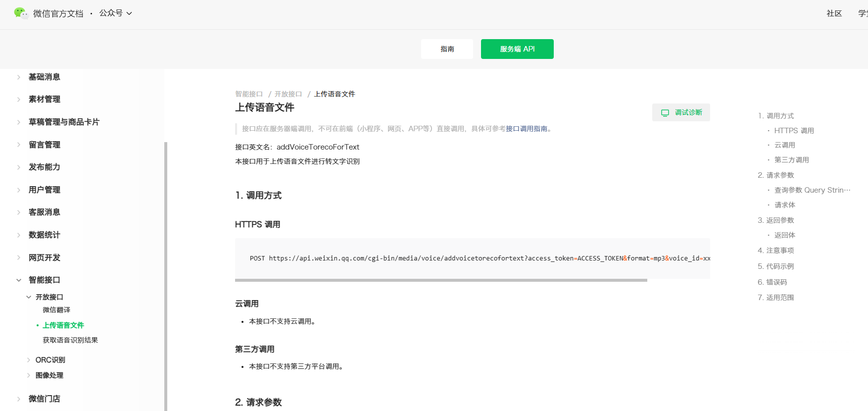Viewport: 868px width, 411px height.
Task: Click 智能接口 breadcrumb link
Action: pos(249,94)
